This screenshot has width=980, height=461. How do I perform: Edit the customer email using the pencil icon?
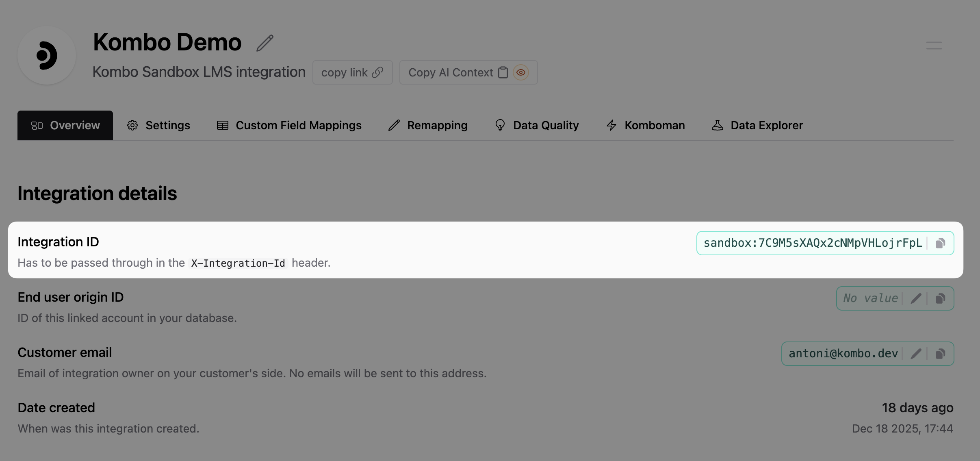[916, 353]
